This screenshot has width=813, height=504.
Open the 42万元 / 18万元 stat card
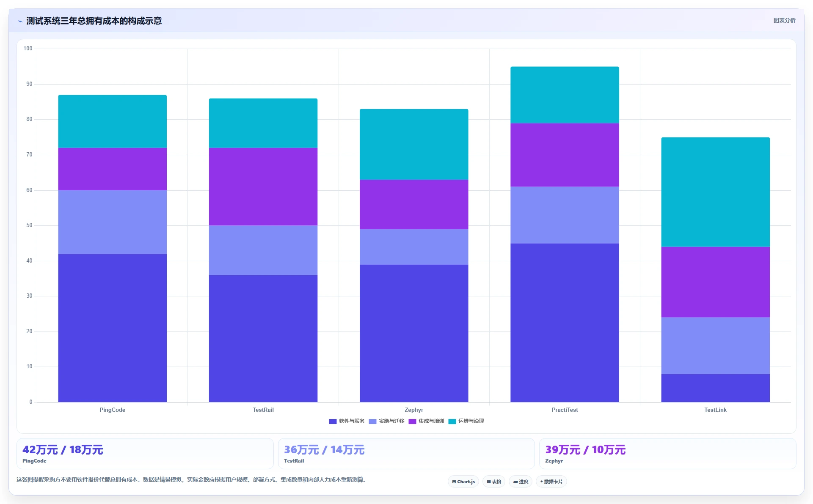(x=145, y=454)
